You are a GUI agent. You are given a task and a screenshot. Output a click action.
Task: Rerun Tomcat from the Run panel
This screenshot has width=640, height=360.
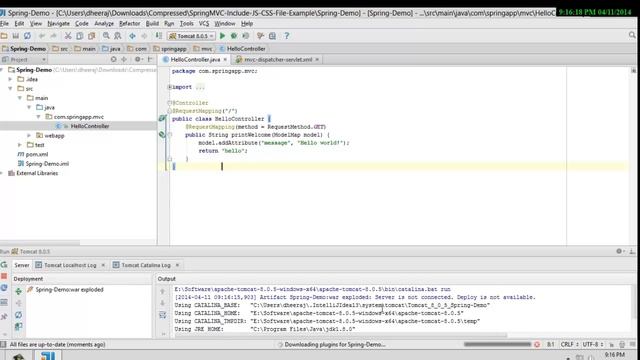click(4, 265)
